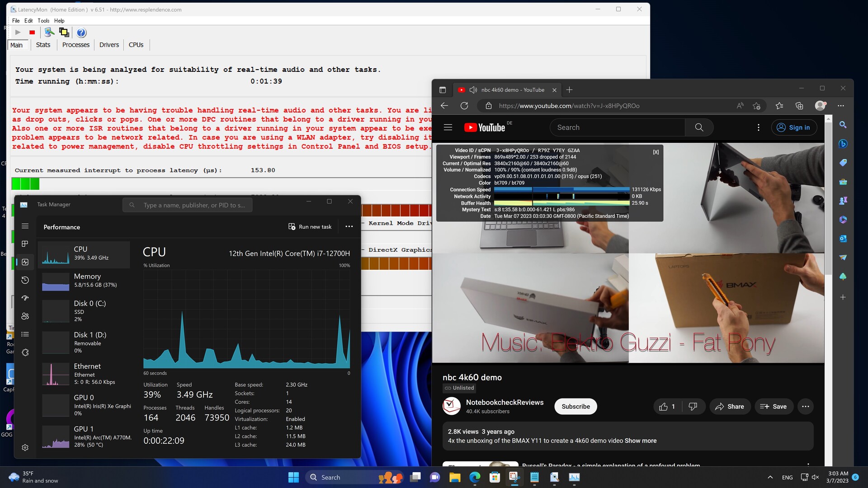This screenshot has height=488, width=868.
Task: Click Task Manager search box
Action: point(187,205)
